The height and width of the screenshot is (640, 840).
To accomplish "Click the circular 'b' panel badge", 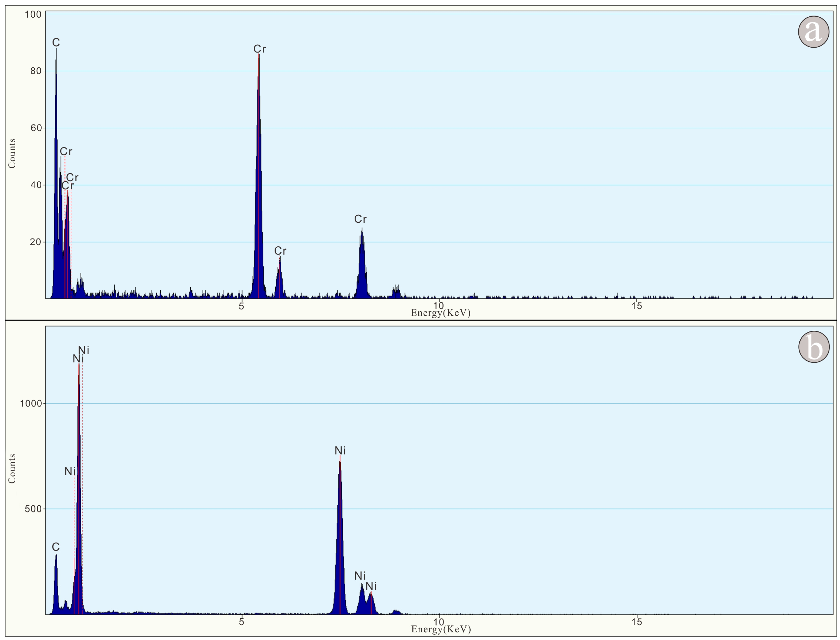I will pos(814,347).
